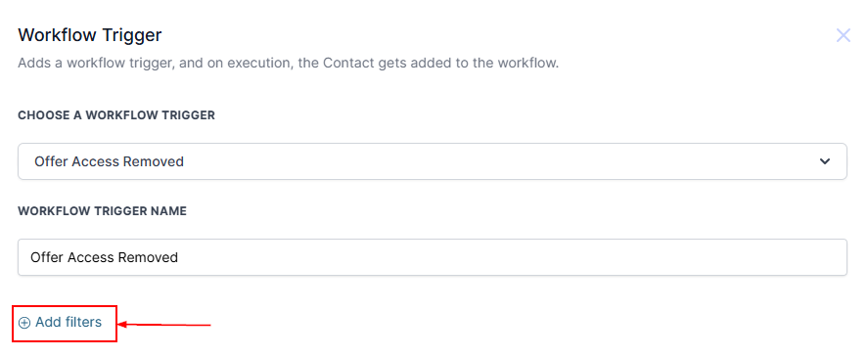Image resolution: width=868 pixels, height=357 pixels.
Task: Click the Workflow Trigger heading
Action: point(90,35)
